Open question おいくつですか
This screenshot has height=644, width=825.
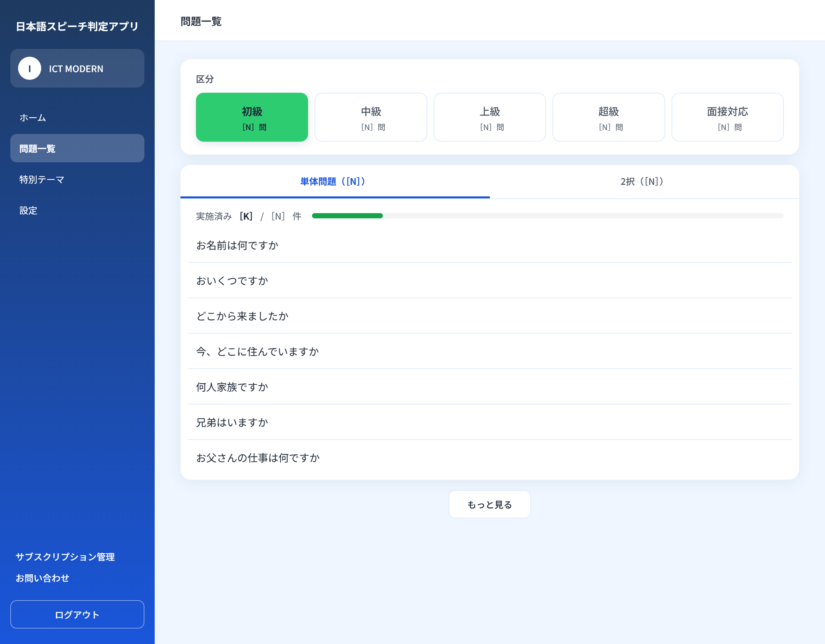[490, 281]
